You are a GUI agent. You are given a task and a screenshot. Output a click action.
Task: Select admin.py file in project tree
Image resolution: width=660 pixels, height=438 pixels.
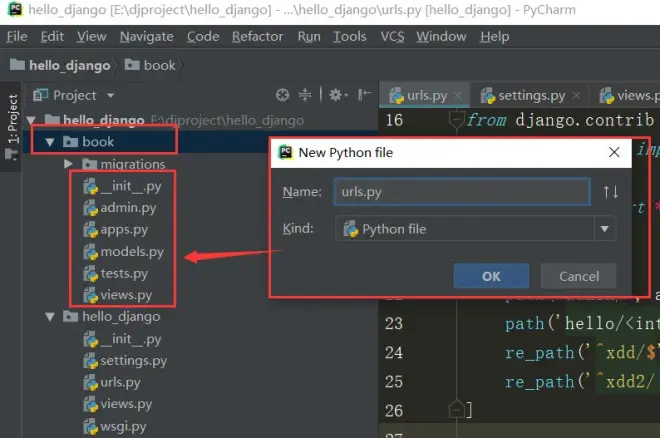(x=128, y=208)
